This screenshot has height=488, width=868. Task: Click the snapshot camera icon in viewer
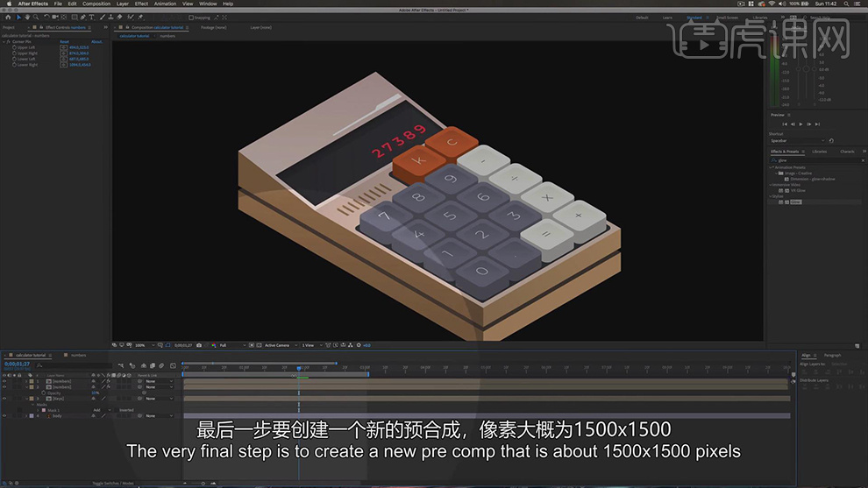tap(199, 345)
